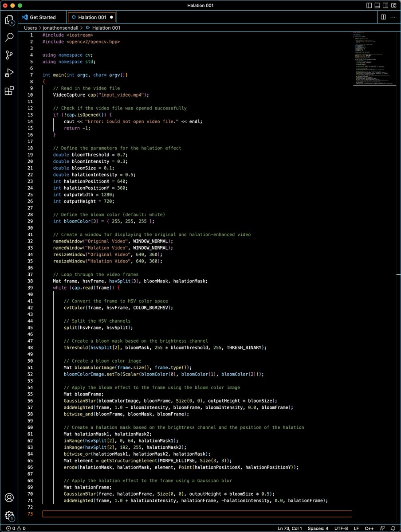Open the editor More Actions menu
401x532 pixels.
click(x=393, y=17)
